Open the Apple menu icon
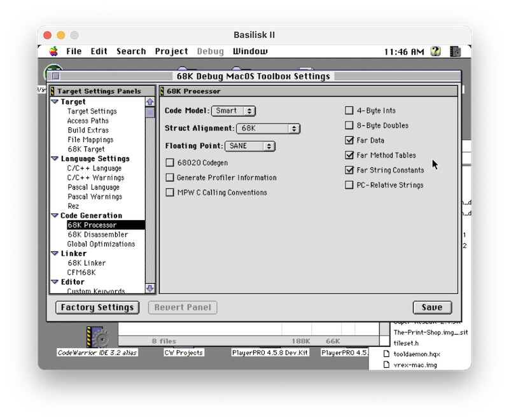 [x=53, y=52]
